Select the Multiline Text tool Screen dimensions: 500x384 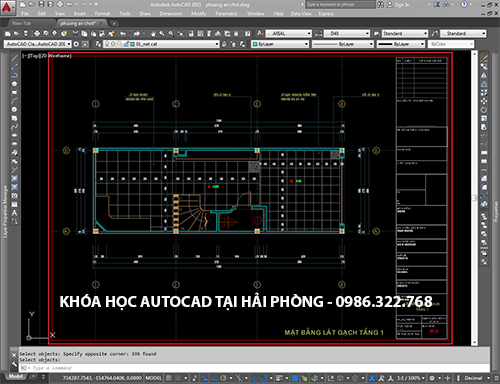coord(14,213)
